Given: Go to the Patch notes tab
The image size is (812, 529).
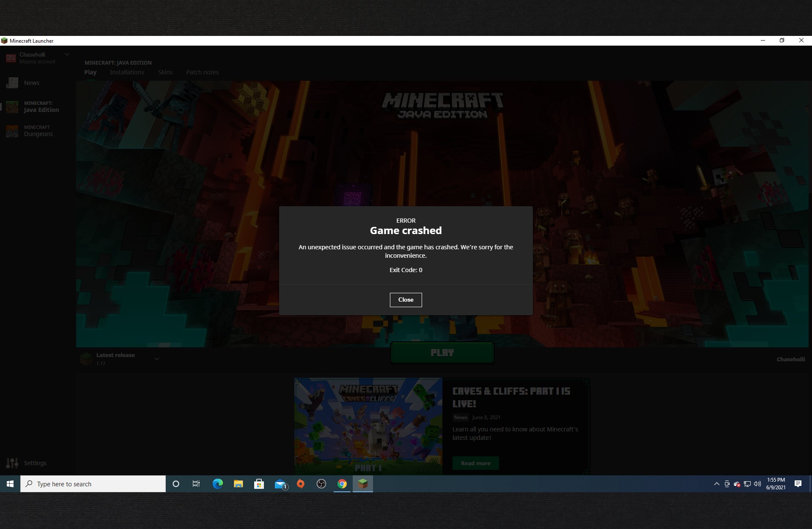Looking at the screenshot, I should click(x=202, y=72).
